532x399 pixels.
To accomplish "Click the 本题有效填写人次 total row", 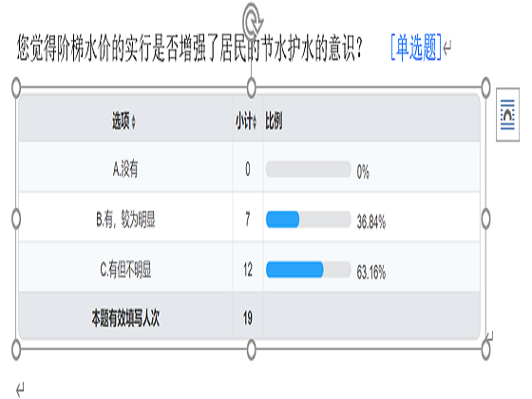I will pyautogui.click(x=249, y=315).
